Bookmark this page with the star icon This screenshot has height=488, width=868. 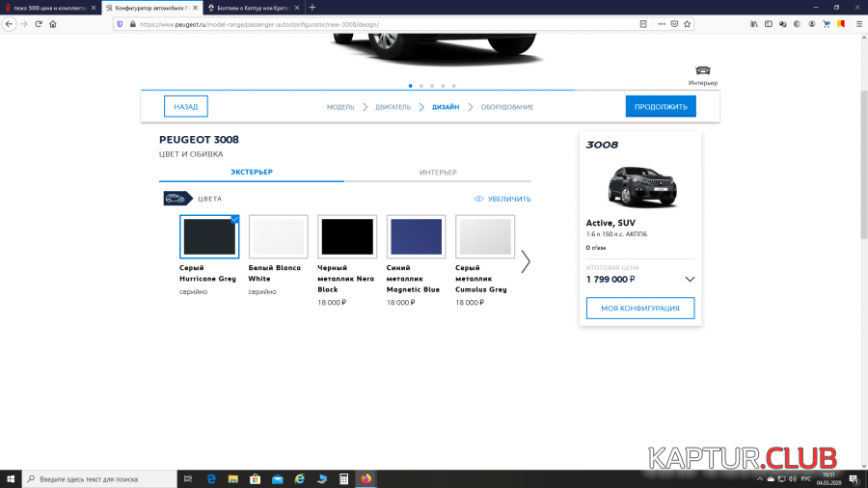tap(687, 24)
